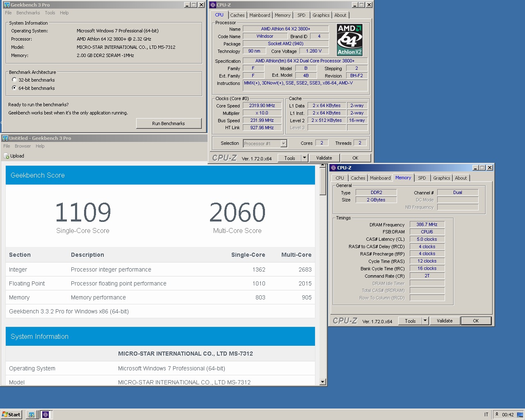
Task: Open Geekbench from the taskbar icon
Action: coord(31,415)
